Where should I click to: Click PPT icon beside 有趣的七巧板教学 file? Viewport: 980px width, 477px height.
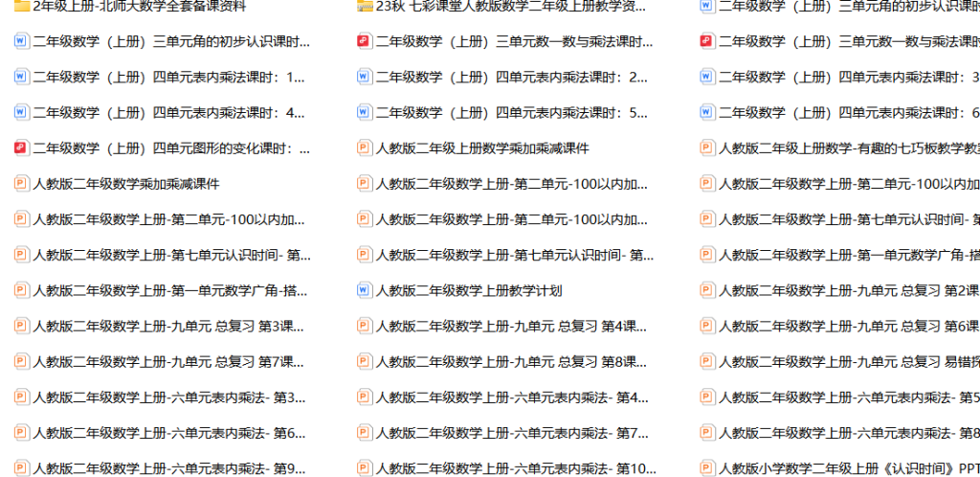tap(707, 148)
